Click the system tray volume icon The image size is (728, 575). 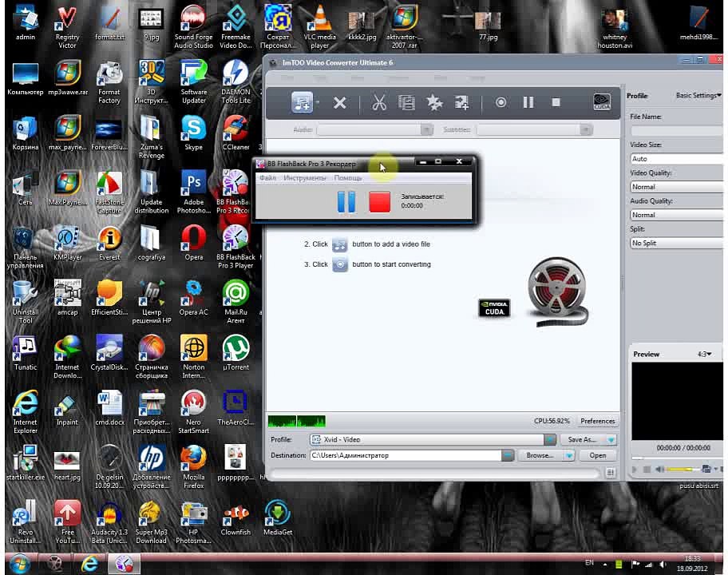663,565
